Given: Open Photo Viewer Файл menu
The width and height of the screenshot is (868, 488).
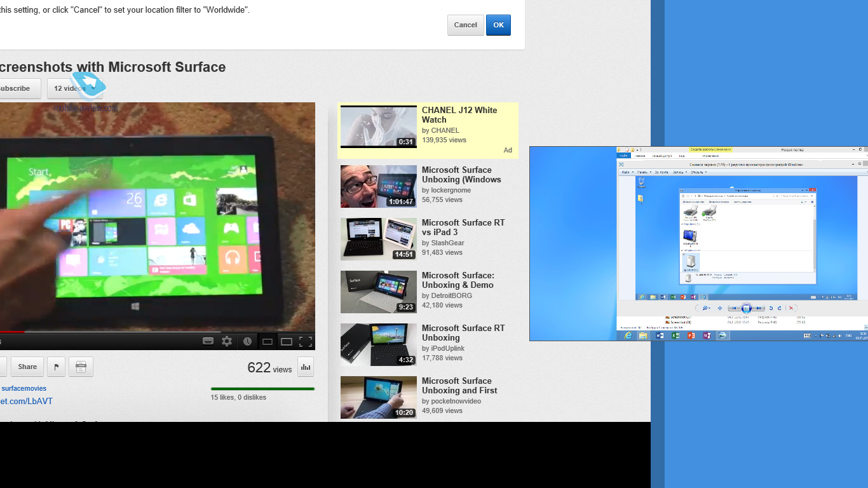Looking at the screenshot, I should pyautogui.click(x=628, y=172).
